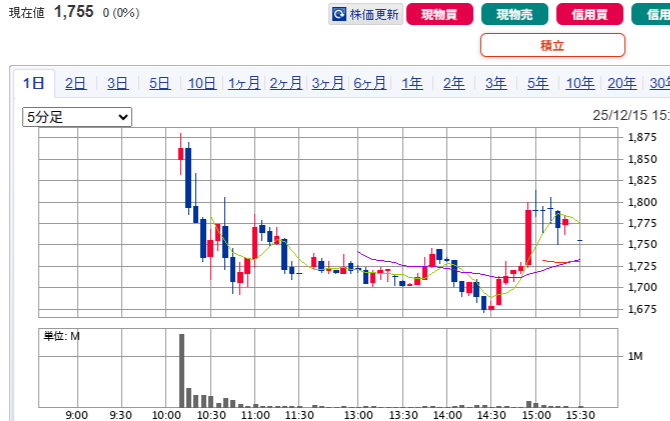View the 3ヶ月 chart tab
This screenshot has width=670, height=421.
(x=328, y=83)
